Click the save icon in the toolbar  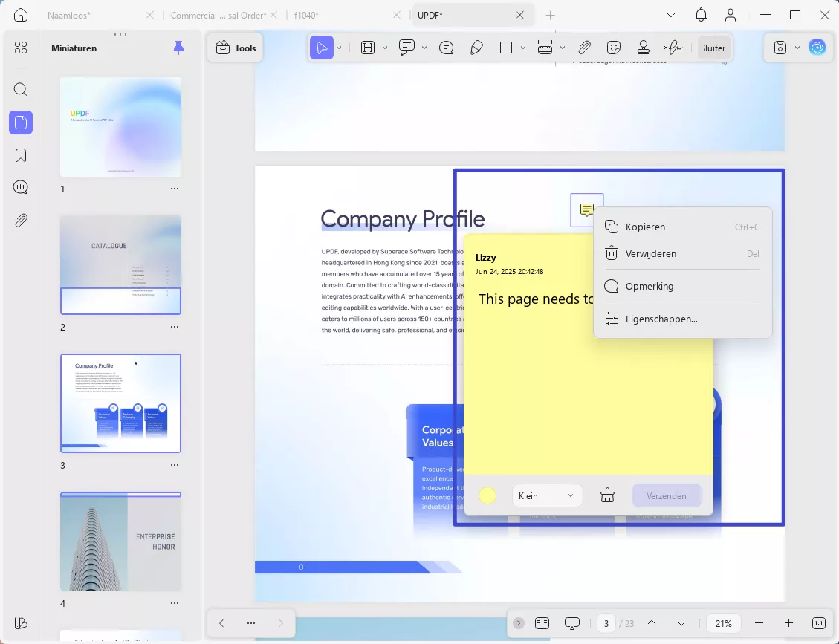pos(780,48)
